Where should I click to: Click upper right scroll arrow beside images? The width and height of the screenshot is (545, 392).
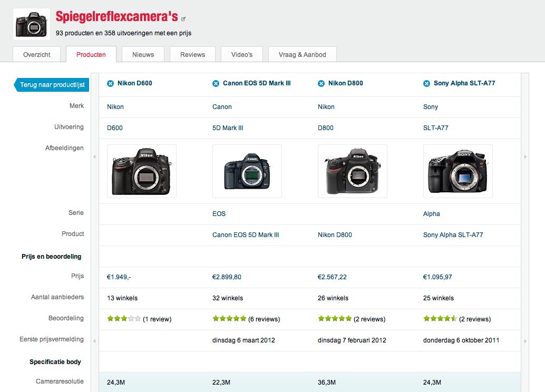525,156
